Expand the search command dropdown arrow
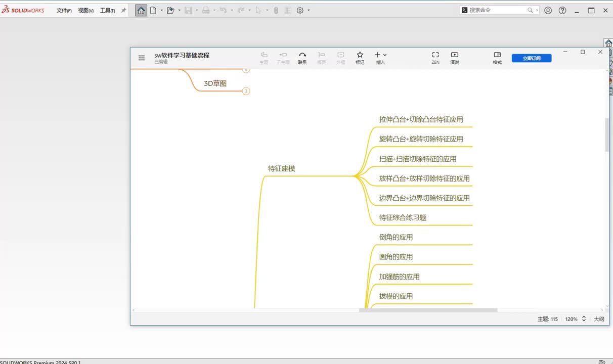 point(537,10)
